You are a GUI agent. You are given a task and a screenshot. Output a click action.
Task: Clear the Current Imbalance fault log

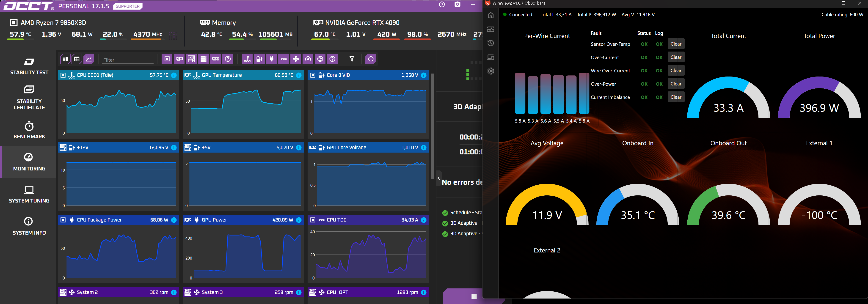point(676,97)
